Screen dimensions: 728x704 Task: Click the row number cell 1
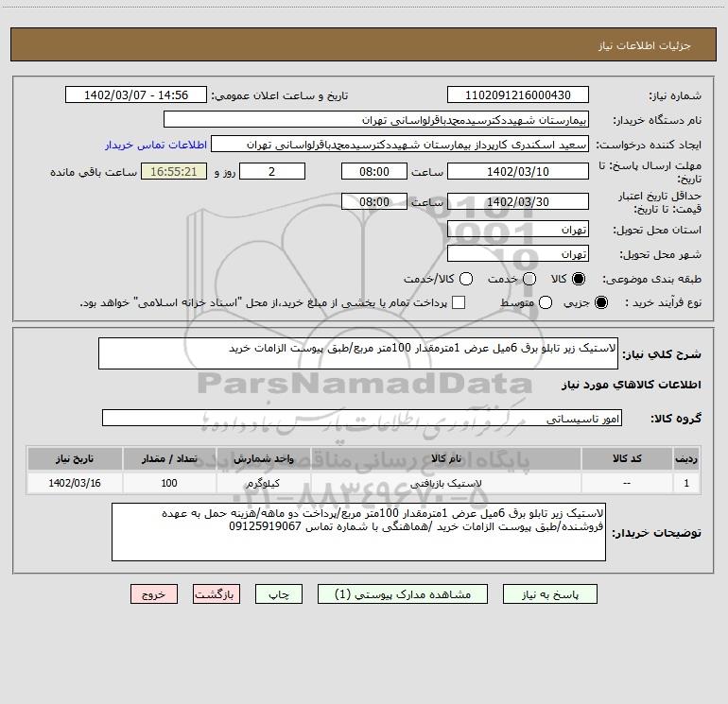(686, 483)
